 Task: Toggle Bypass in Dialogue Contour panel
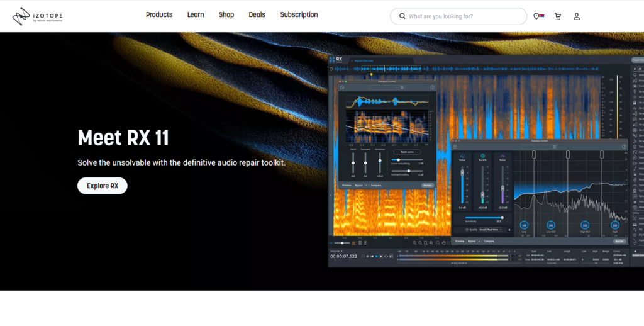(360, 186)
